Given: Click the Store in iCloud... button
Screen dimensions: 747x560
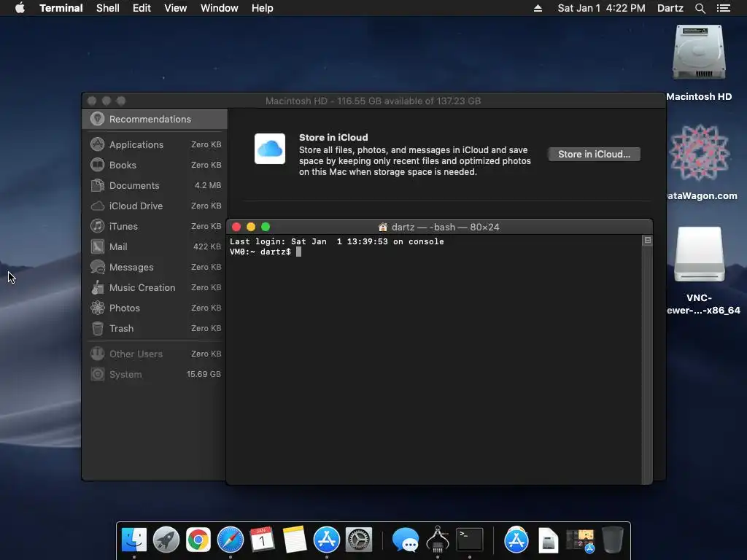Looking at the screenshot, I should coord(594,155).
